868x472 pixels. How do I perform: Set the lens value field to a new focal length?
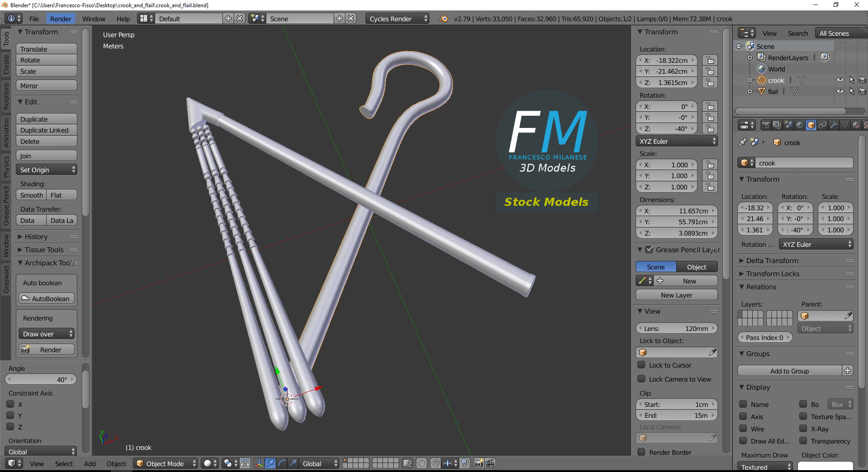click(676, 328)
